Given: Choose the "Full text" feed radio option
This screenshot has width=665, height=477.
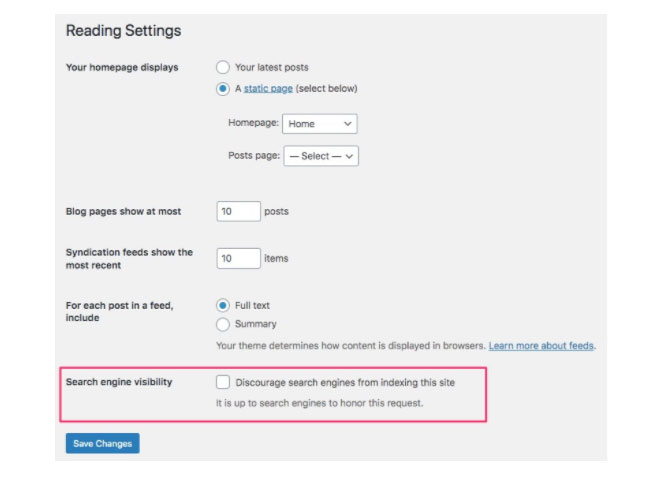Looking at the screenshot, I should 223,305.
